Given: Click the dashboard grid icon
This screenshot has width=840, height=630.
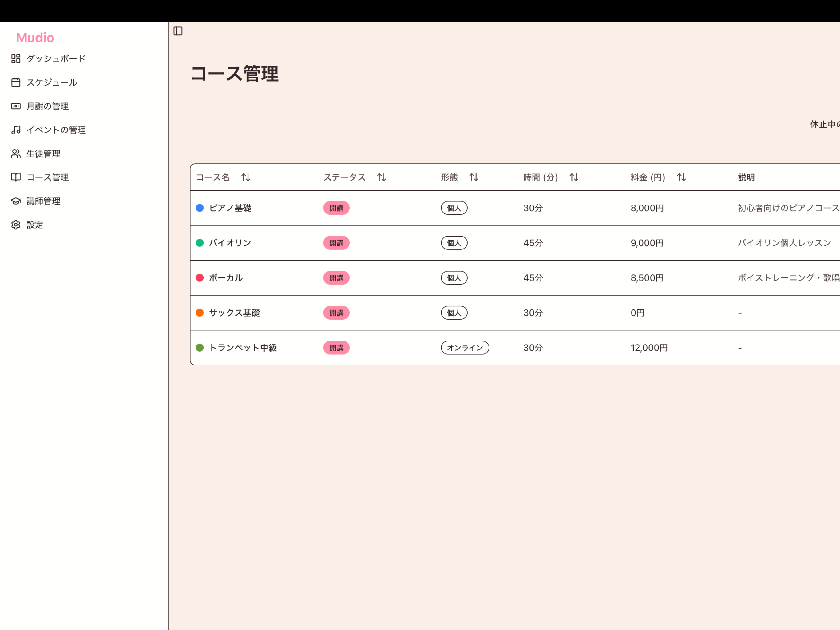Looking at the screenshot, I should (x=16, y=58).
